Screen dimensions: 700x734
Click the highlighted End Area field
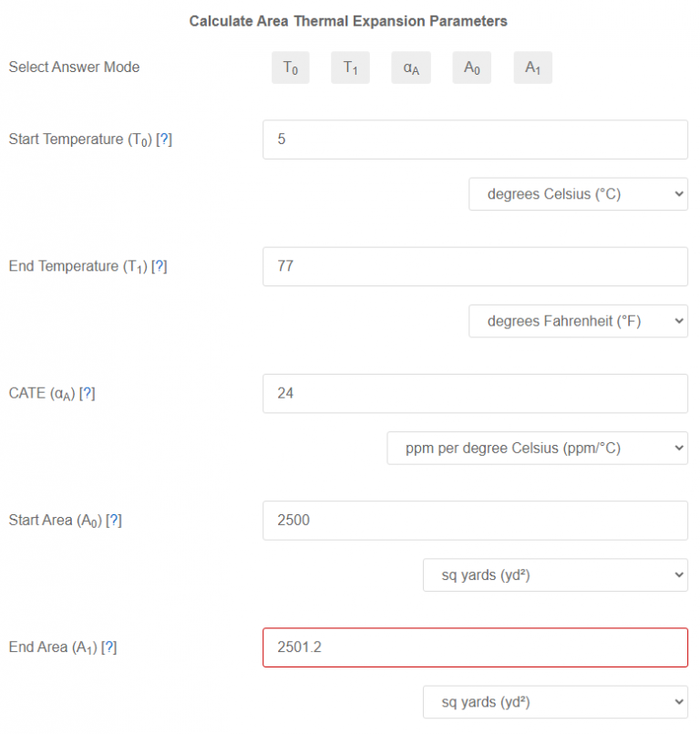click(x=474, y=646)
